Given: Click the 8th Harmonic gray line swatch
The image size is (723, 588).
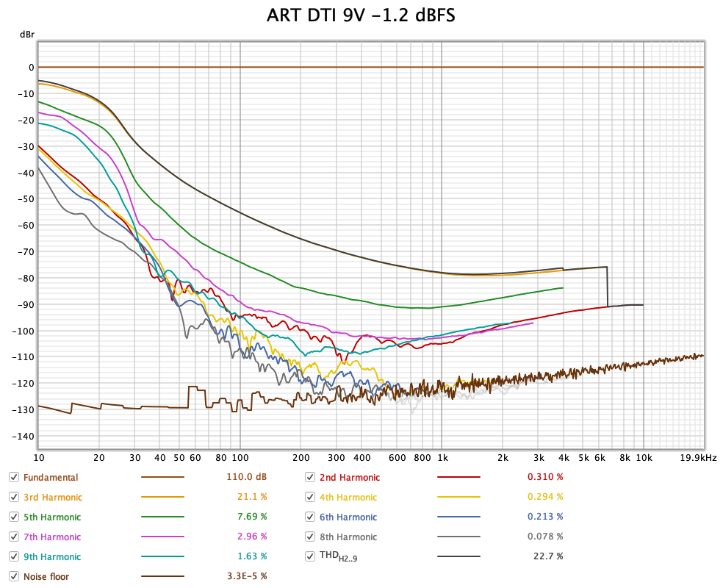Looking at the screenshot, I should tap(458, 537).
